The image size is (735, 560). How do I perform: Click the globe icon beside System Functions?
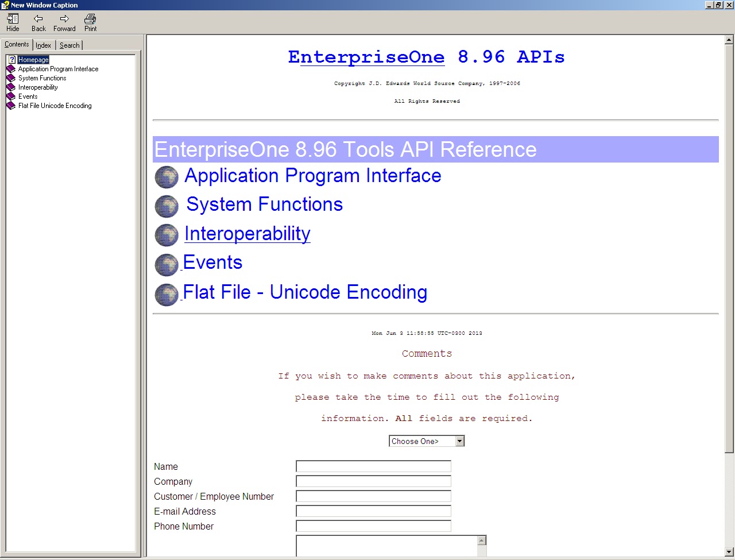click(x=166, y=206)
